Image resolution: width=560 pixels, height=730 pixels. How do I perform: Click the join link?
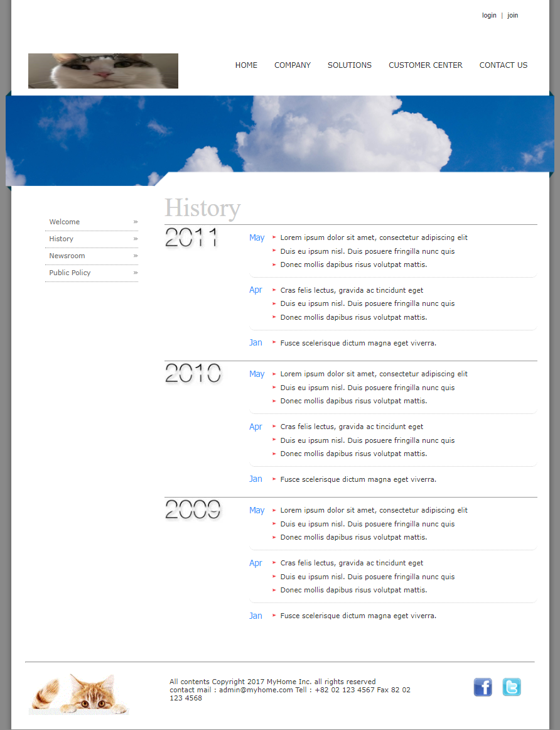pyautogui.click(x=512, y=15)
